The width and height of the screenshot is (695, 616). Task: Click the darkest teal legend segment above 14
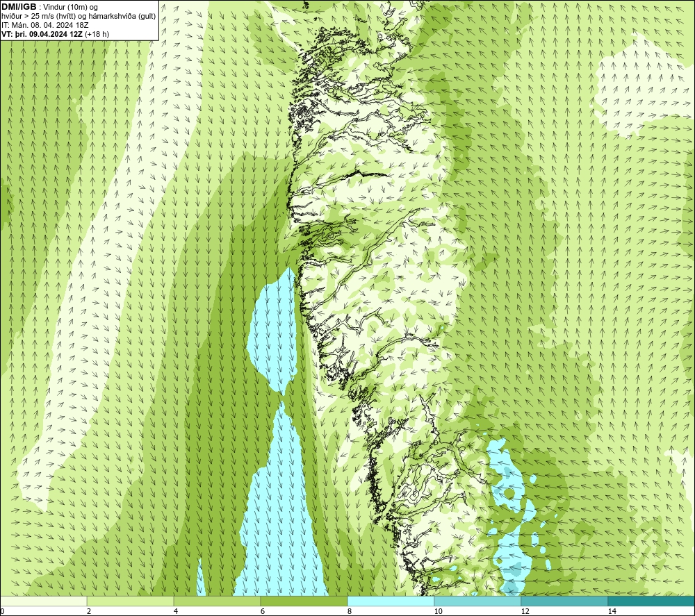coord(652,601)
